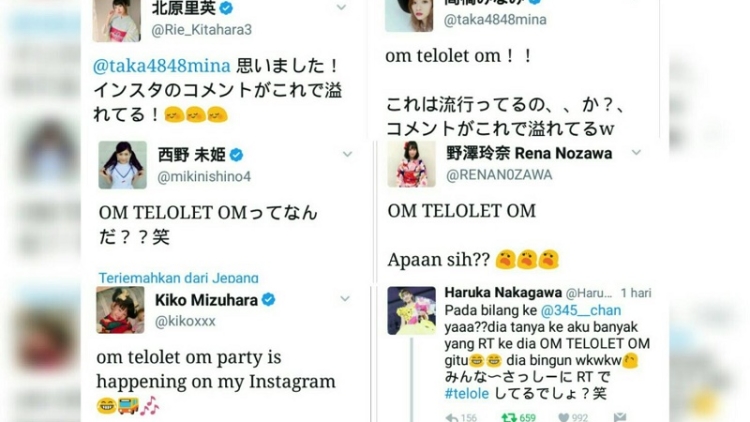Click Terjemahkan dari Jepang translate link
Viewport: 750px width, 422px height.
(178, 278)
